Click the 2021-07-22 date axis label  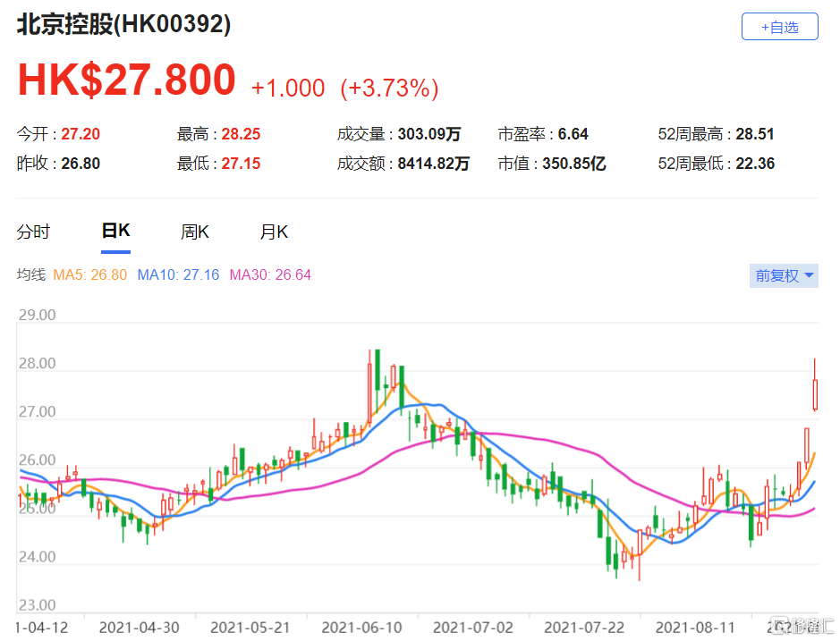tap(584, 628)
